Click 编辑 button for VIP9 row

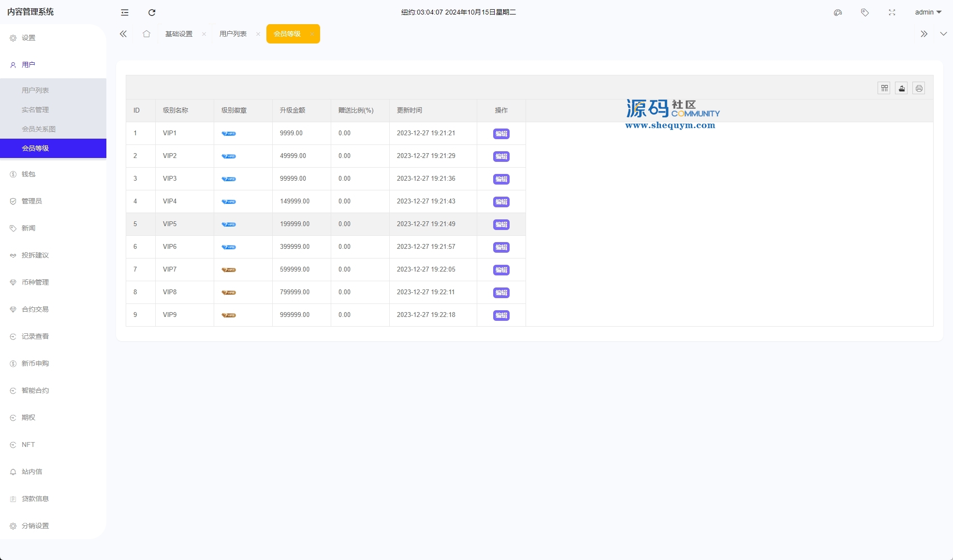click(501, 316)
